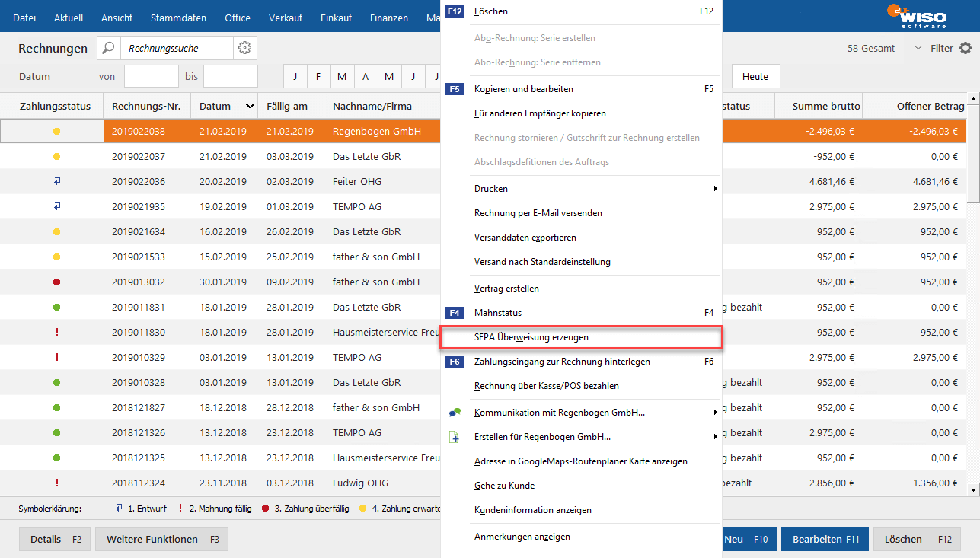
Task: Open the Filter settings gear icon
Action: click(x=966, y=48)
